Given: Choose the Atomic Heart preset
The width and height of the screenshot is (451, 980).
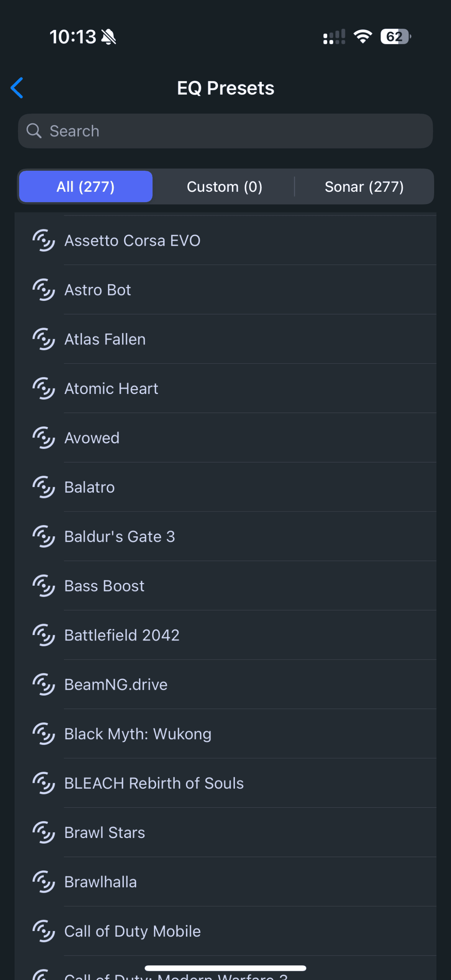Looking at the screenshot, I should (x=225, y=389).
